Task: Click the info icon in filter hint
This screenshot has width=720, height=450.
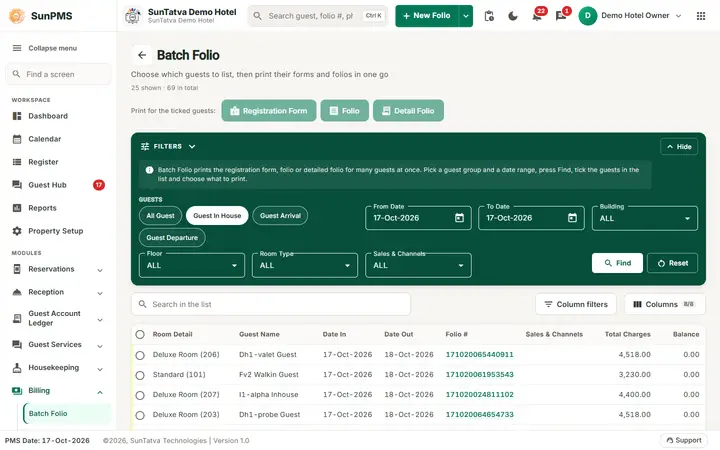Action: coord(149,170)
